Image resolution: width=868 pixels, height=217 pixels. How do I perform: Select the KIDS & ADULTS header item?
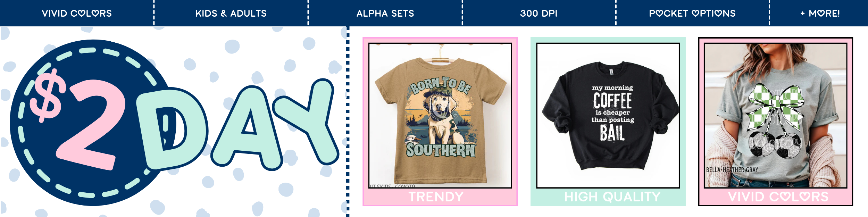coord(231,14)
